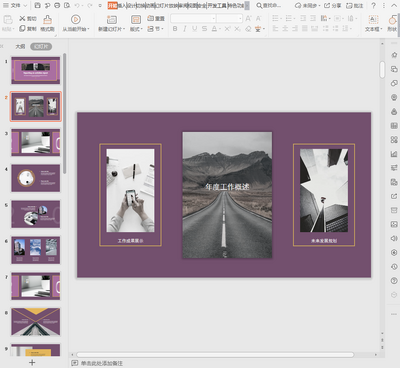This screenshot has width=400, height=368.
Task: Switch to the Slides (幻灯片) panel tab
Action: click(x=41, y=46)
